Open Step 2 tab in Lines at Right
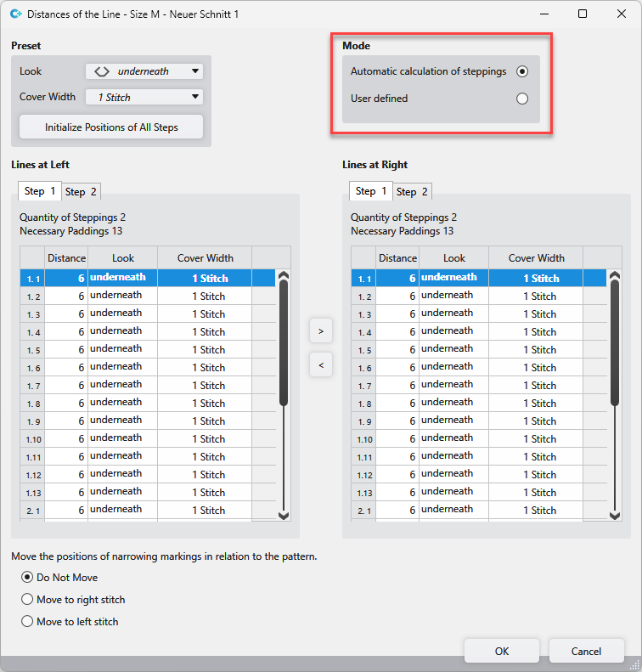 point(413,192)
